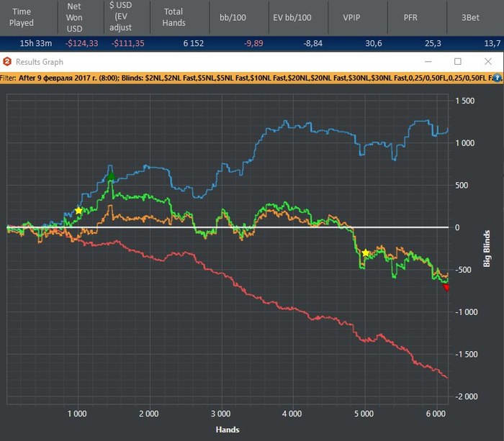Sort by PFR column header
The width and height of the screenshot is (504, 441).
(410, 18)
